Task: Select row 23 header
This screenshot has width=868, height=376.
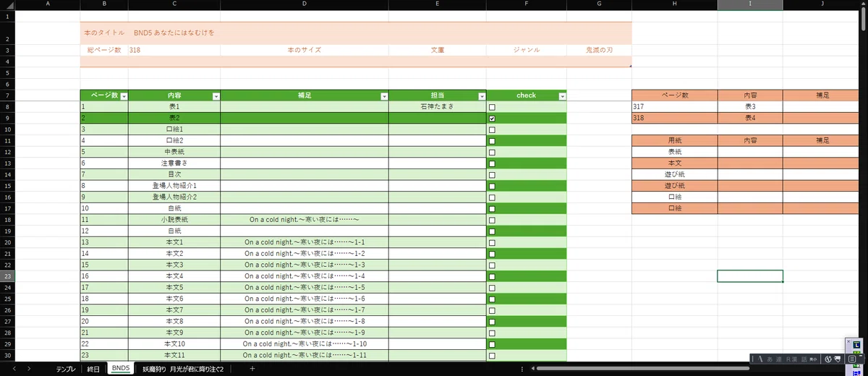Action: click(x=7, y=276)
